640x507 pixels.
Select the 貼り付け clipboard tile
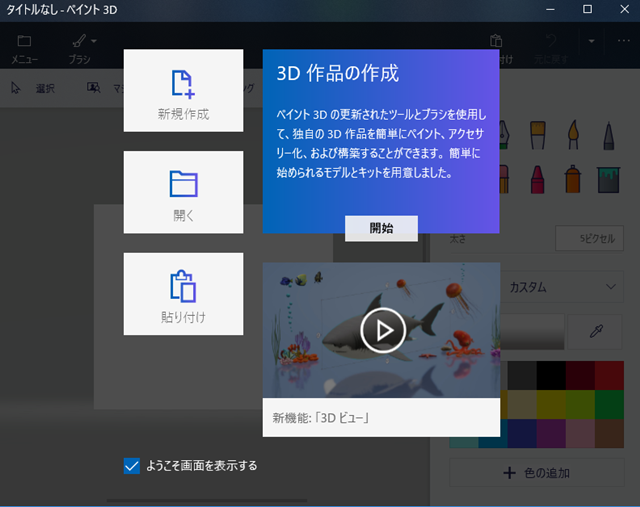coord(183,294)
